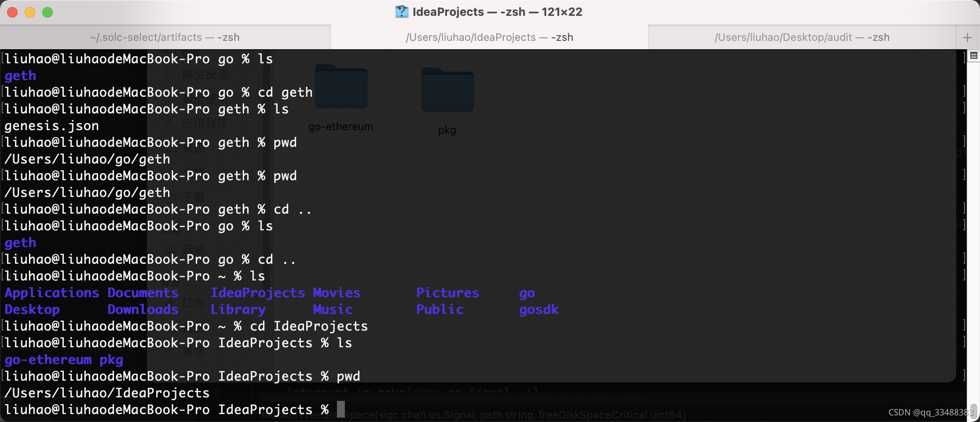
Task: Open a new terminal tab with plus button
Action: point(967,37)
